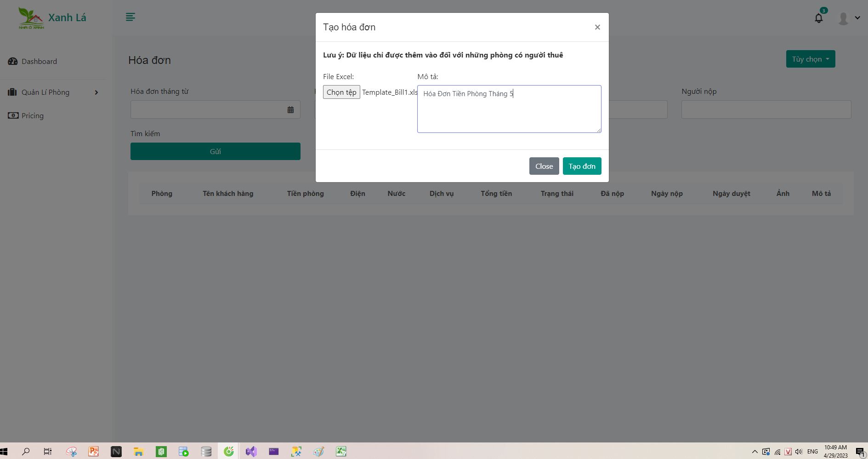The image size is (868, 459).
Task: Click the Pricing money icon
Action: [x=13, y=115]
